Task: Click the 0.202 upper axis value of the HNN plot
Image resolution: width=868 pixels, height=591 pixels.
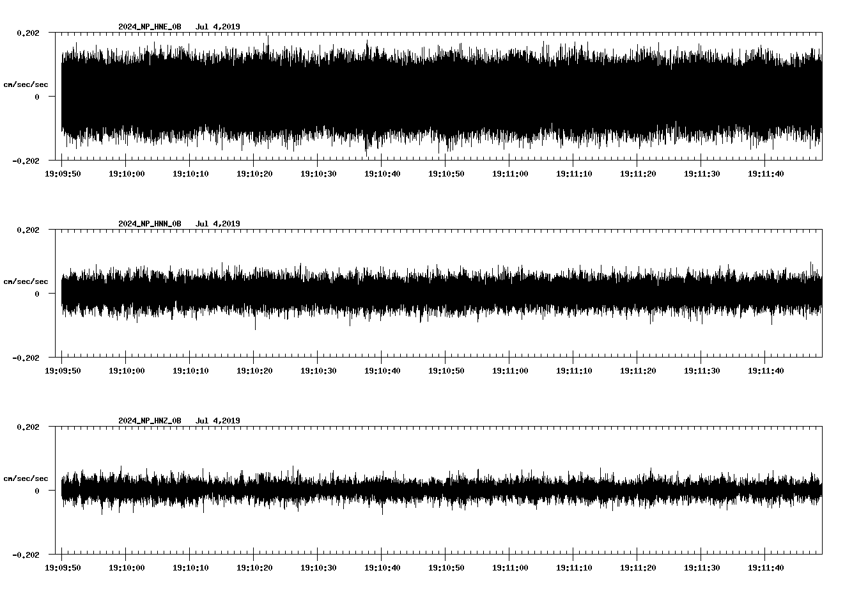Action: coord(28,230)
